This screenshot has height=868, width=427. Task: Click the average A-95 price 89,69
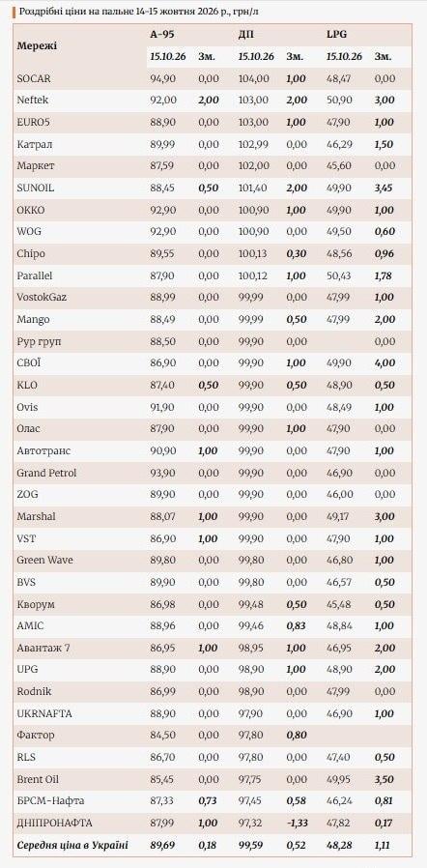163,845
